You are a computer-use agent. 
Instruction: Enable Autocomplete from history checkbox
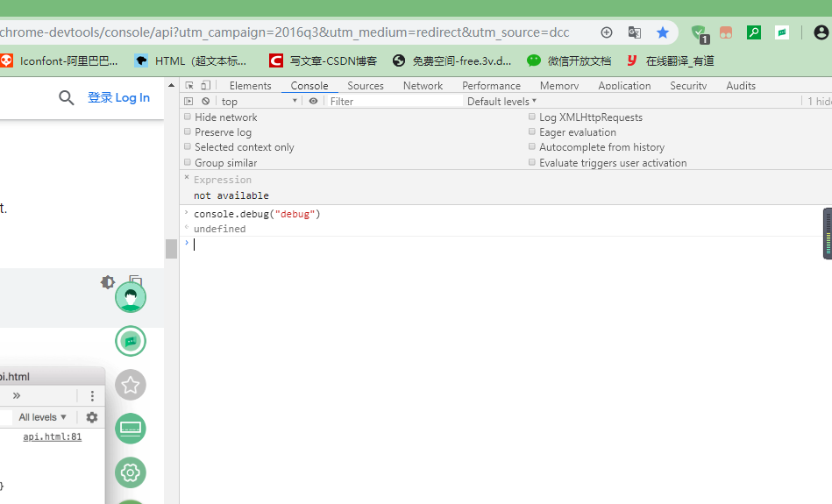[531, 146]
